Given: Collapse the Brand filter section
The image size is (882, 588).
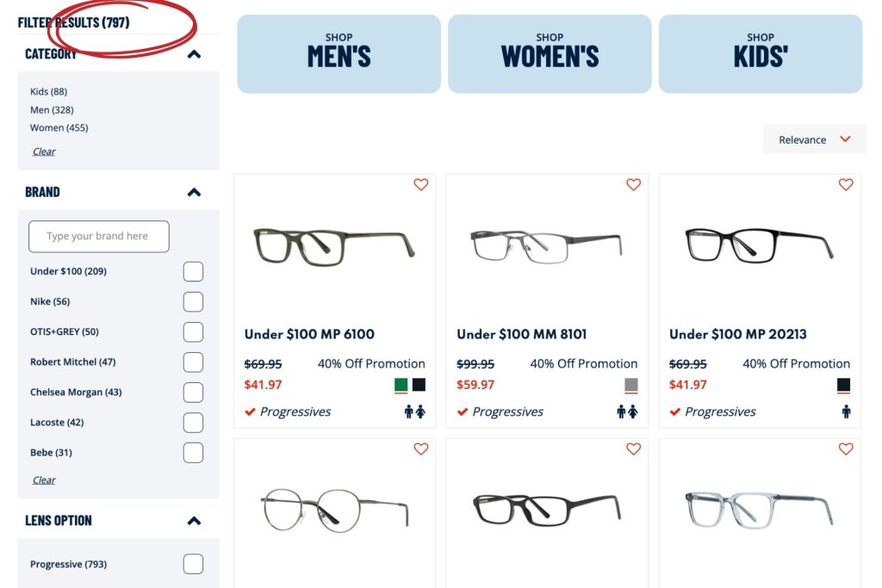Looking at the screenshot, I should coord(194,191).
